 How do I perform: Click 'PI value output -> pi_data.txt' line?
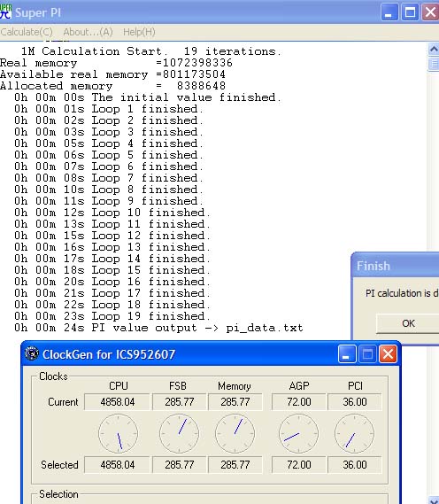coord(158,328)
